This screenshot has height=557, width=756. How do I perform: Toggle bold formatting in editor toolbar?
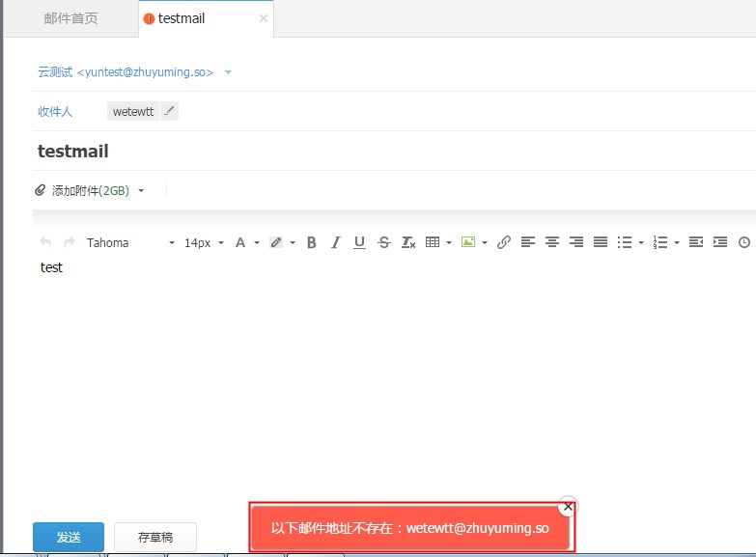coord(311,242)
